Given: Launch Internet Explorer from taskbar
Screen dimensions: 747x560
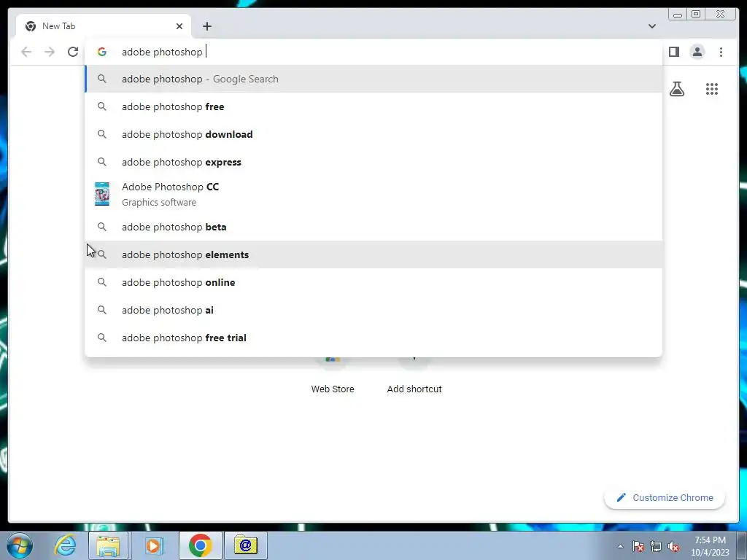Looking at the screenshot, I should click(65, 545).
